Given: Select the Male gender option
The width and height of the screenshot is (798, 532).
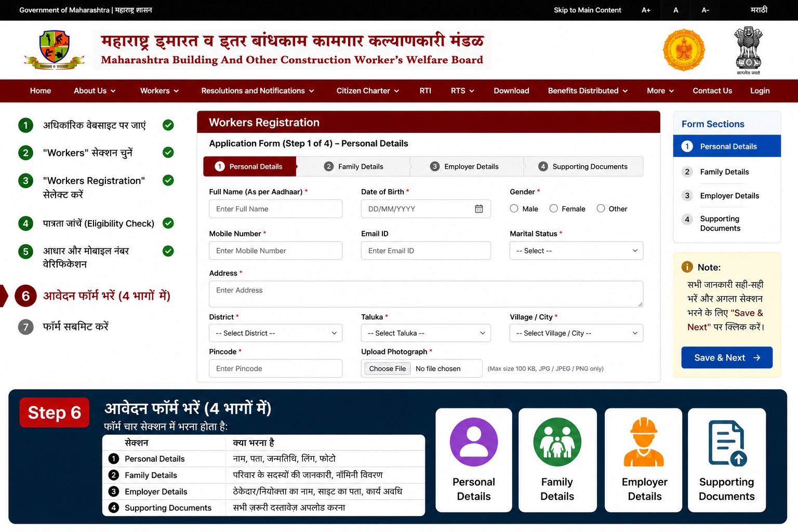Looking at the screenshot, I should [514, 208].
